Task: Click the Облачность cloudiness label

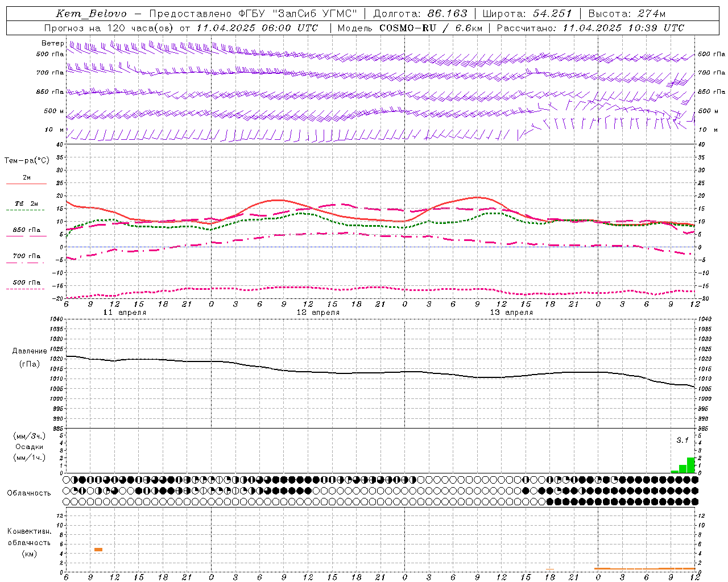Action: pyautogui.click(x=29, y=493)
